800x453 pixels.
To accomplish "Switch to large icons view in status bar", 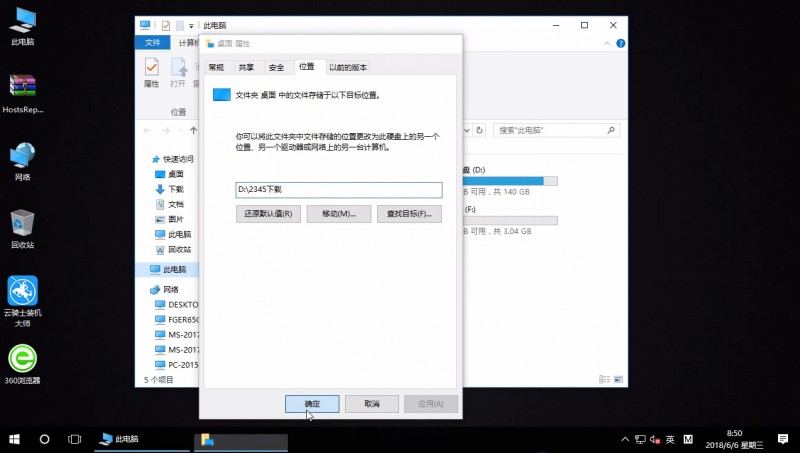I will [x=618, y=379].
